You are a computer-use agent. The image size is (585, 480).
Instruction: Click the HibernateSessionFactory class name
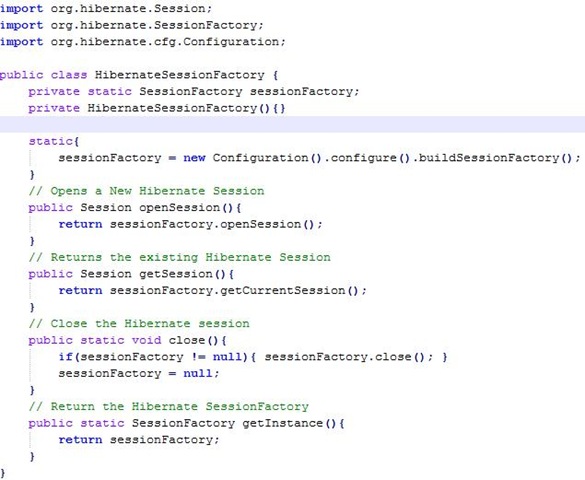click(x=179, y=75)
